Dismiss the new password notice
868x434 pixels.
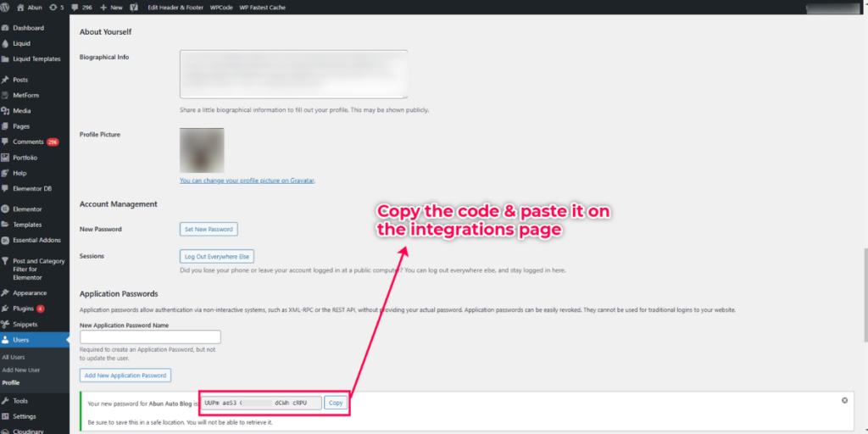click(844, 400)
